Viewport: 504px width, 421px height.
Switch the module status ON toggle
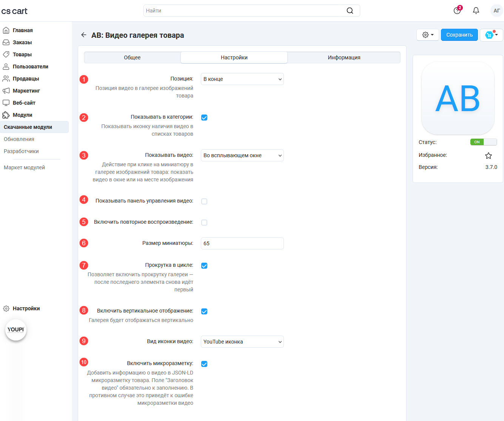point(483,142)
